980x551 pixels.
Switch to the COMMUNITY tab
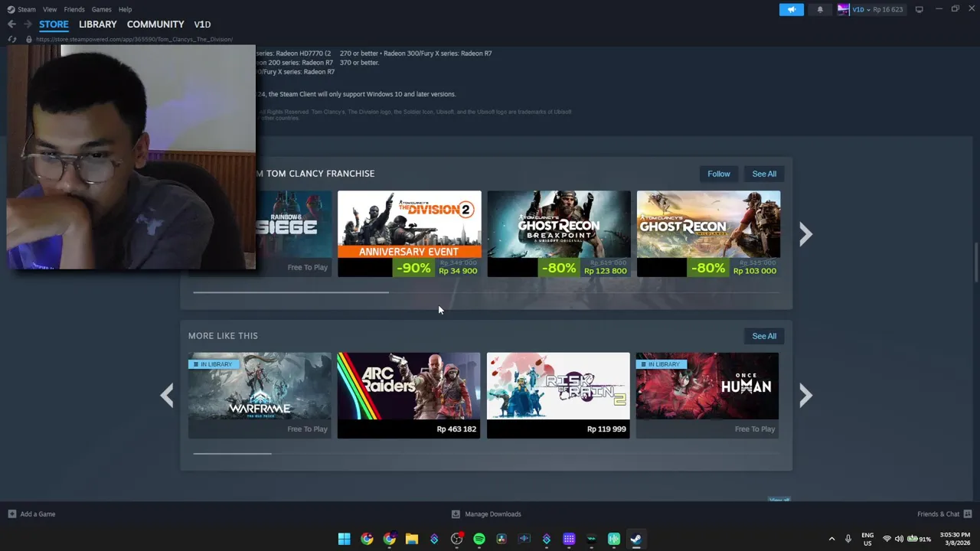pos(155,24)
